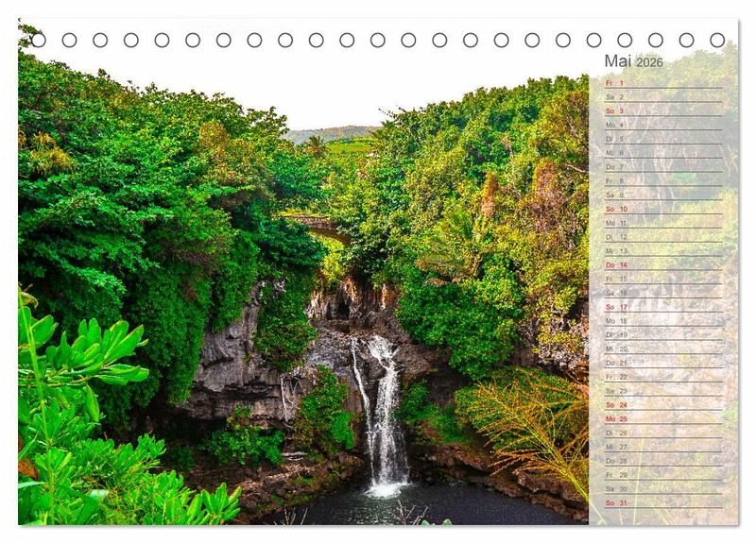The width and height of the screenshot is (756, 543).
Task: Select the calendar row "Fr 8"
Action: coord(663,180)
